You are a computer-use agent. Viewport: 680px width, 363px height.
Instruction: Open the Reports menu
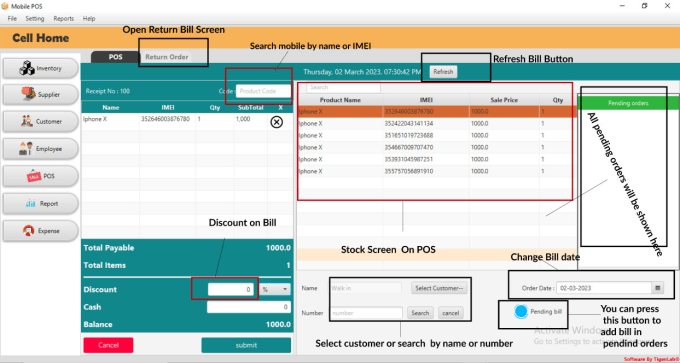[x=64, y=19]
